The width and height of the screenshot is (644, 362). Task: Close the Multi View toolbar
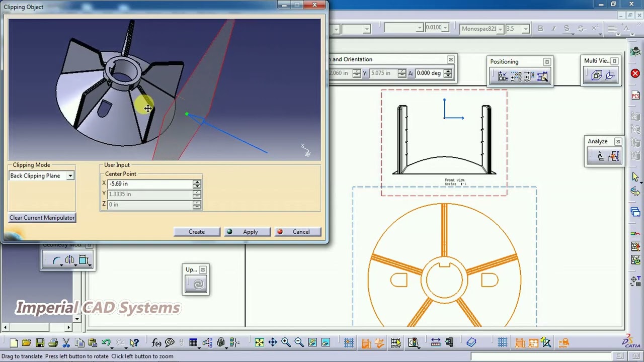614,61
